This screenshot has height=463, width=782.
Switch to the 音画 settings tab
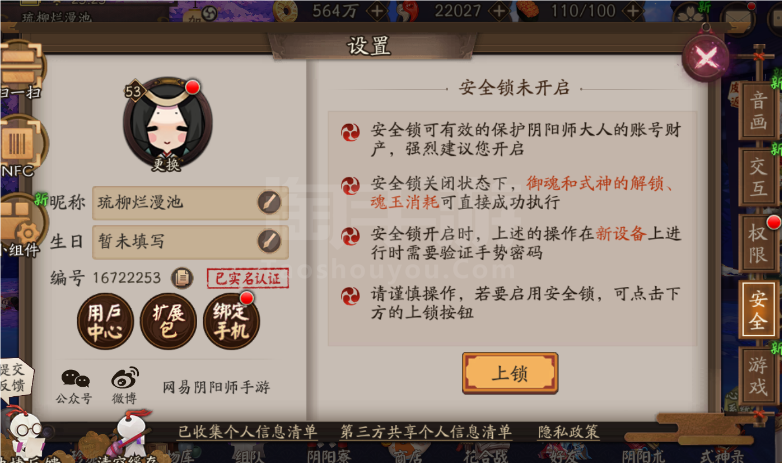(x=758, y=110)
